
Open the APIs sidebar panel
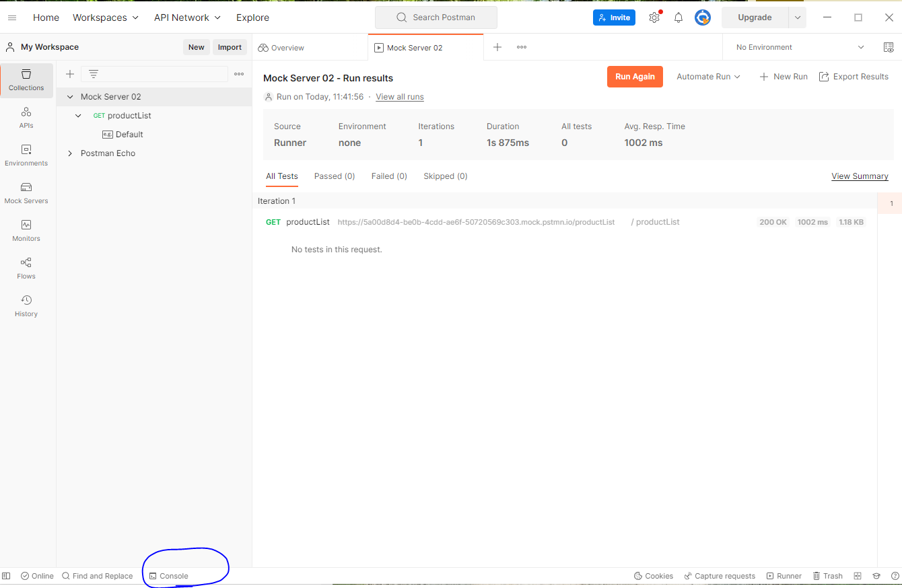click(26, 118)
